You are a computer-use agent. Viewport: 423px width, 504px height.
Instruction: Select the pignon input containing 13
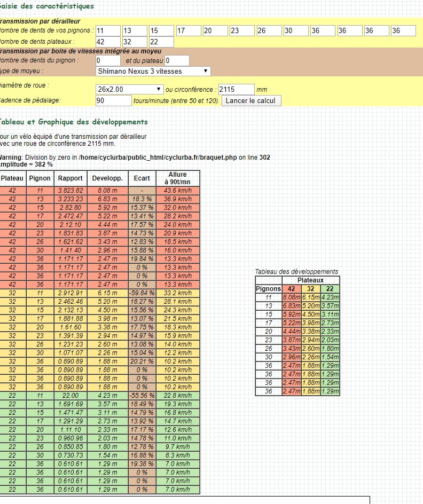pos(135,31)
